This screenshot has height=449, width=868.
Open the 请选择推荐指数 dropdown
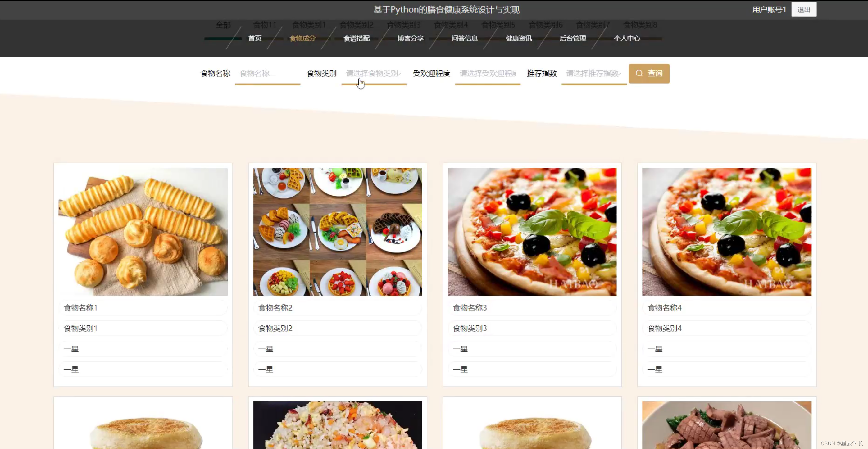click(x=594, y=73)
